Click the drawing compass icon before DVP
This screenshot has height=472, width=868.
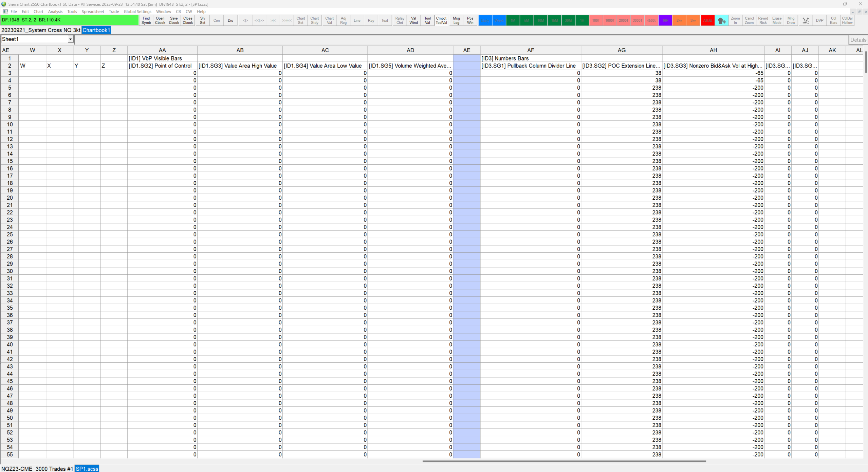click(x=806, y=21)
